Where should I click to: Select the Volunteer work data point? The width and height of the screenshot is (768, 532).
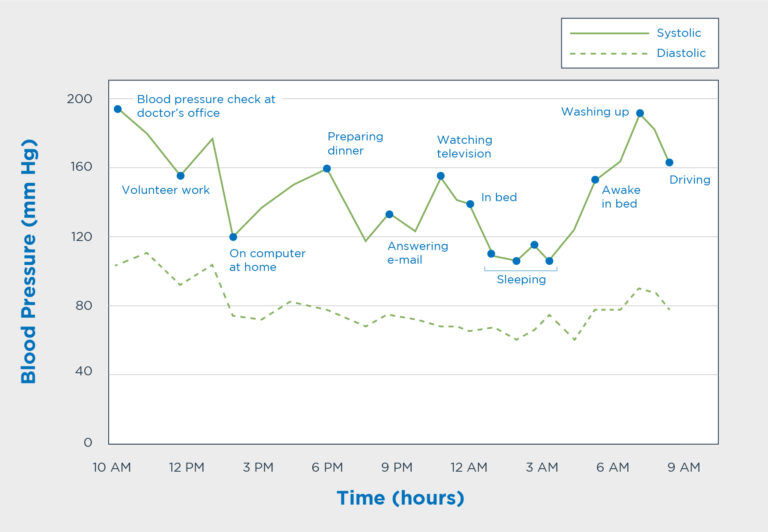[x=180, y=175]
